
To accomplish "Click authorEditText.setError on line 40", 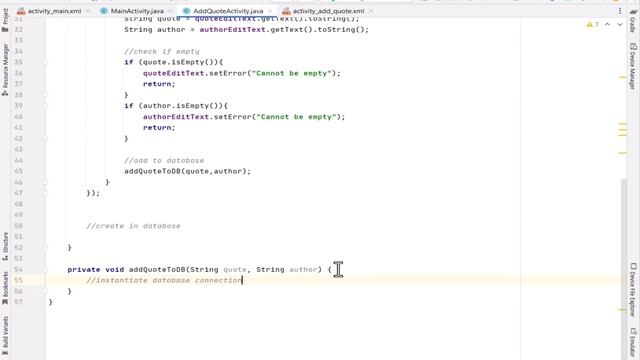I will coord(197,117).
